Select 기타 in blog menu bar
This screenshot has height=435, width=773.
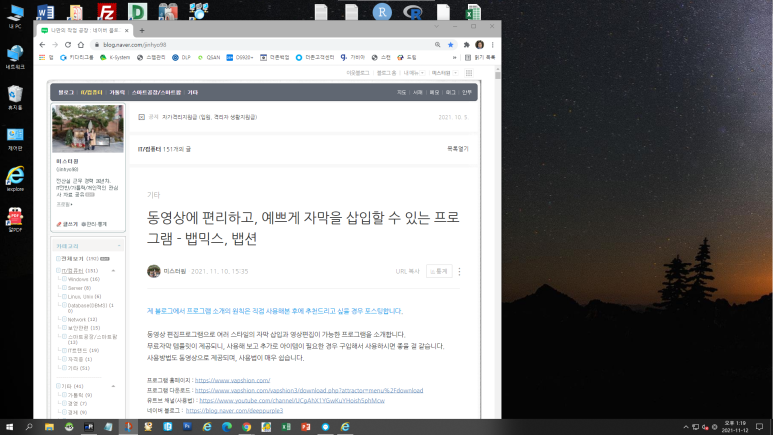[x=193, y=93]
